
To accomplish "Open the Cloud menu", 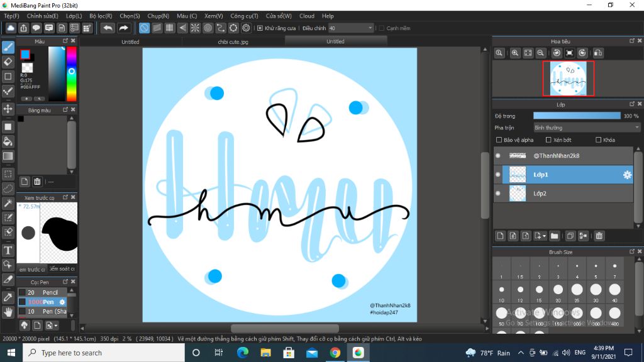I will pyautogui.click(x=307, y=16).
